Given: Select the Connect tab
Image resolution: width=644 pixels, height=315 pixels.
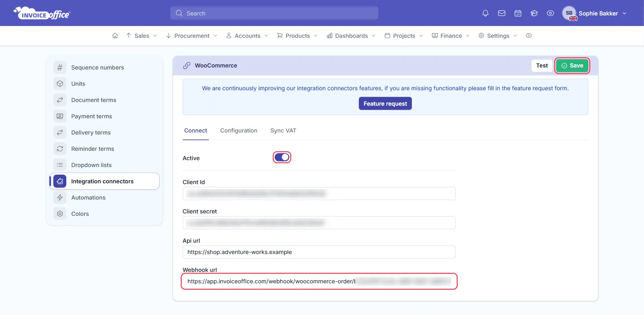Looking at the screenshot, I should (195, 130).
